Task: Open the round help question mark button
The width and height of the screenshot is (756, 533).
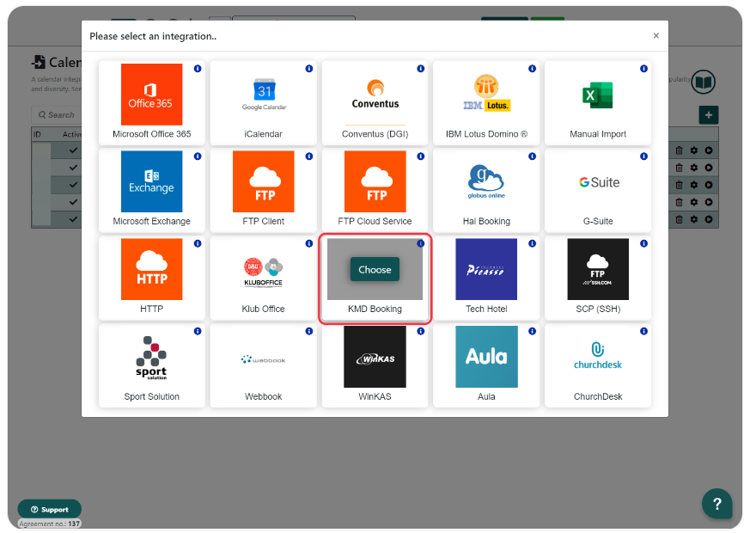Action: point(717,504)
